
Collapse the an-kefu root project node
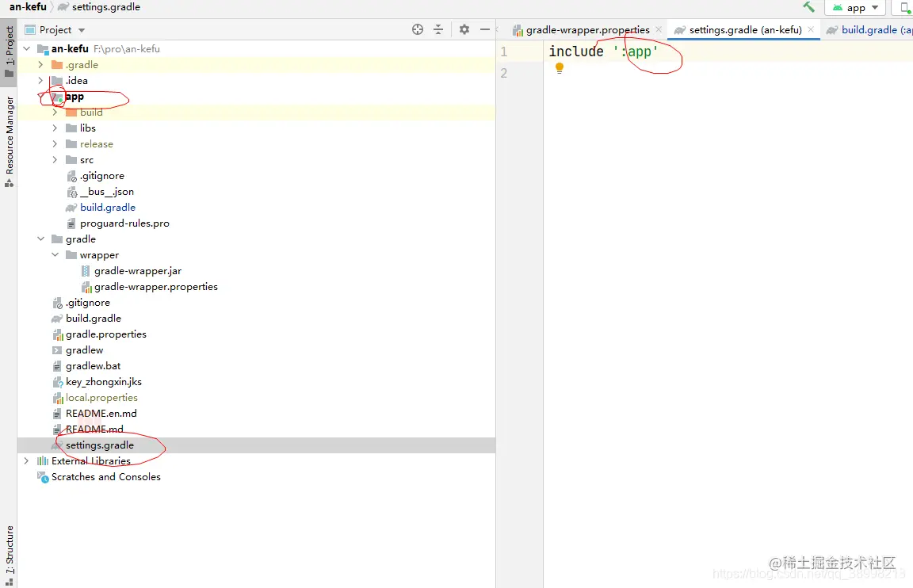pos(27,48)
